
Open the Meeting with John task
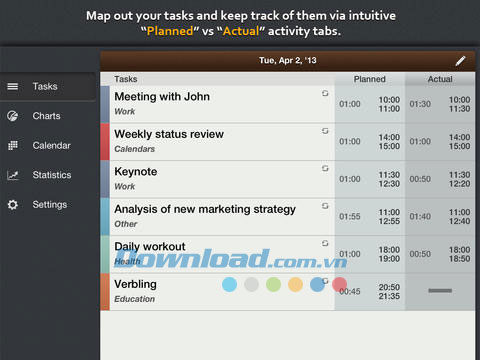click(217, 104)
